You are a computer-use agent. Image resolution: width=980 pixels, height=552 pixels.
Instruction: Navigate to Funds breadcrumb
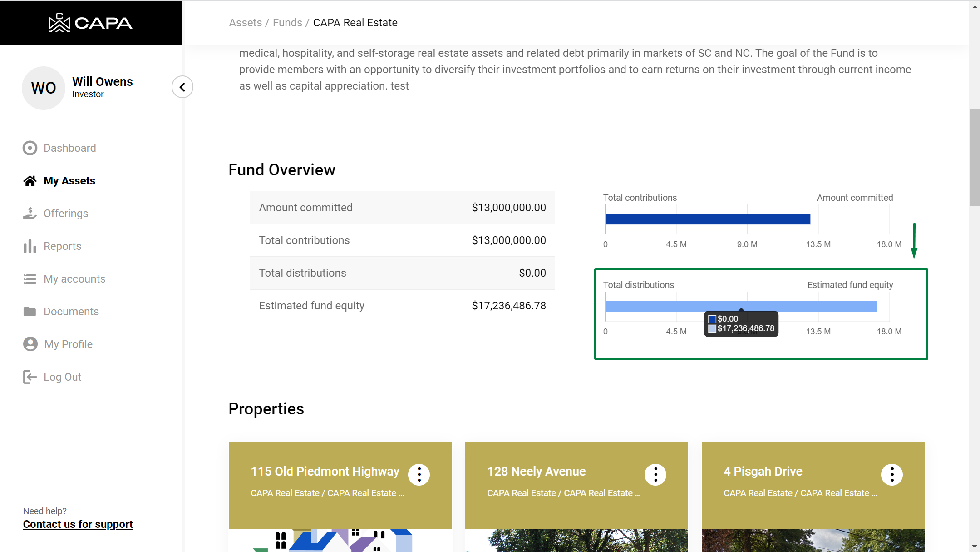(x=287, y=23)
